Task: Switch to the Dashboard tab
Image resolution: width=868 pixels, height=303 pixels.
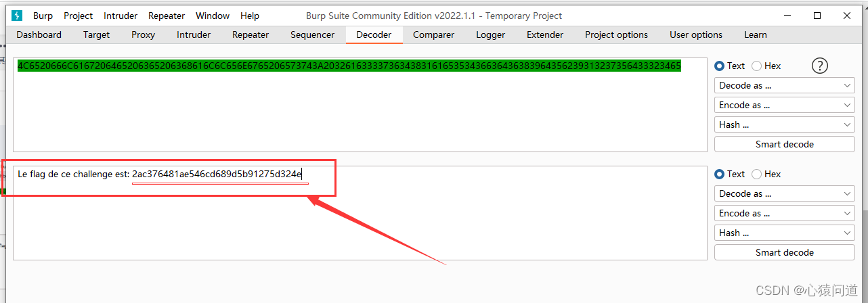Action: tap(39, 34)
